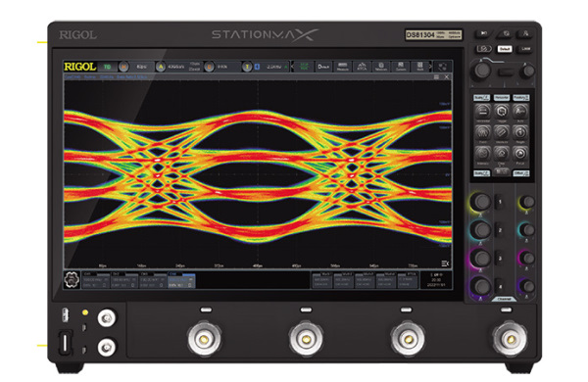Open the eye window menu icon beside X
Image resolution: width=588 pixels, height=382 pixels.
436,76
